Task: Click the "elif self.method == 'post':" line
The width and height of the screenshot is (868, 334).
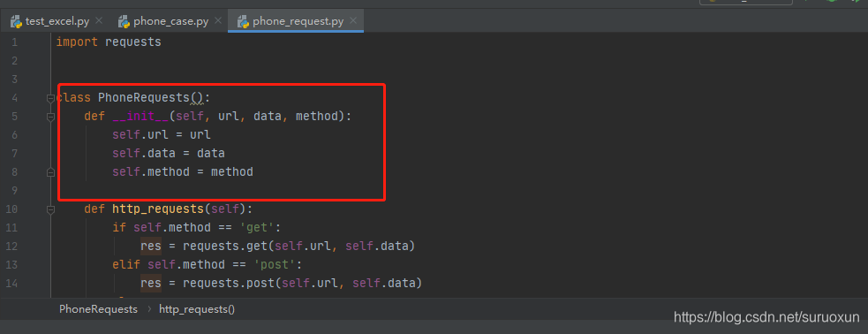Action: [x=208, y=265]
